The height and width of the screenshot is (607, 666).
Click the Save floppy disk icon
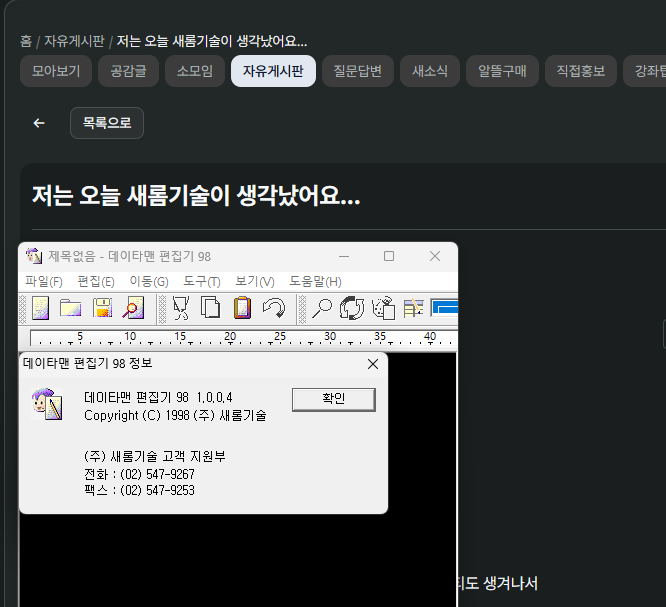[102, 308]
